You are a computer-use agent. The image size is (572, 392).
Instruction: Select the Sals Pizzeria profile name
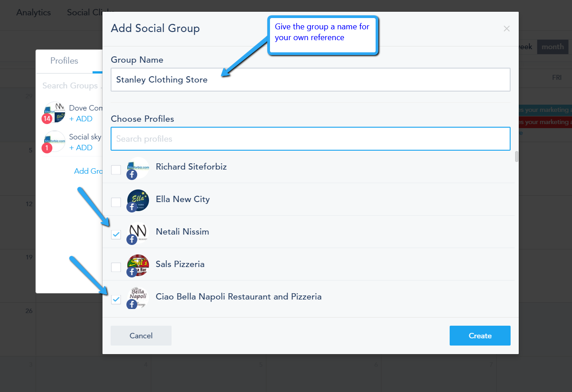coord(180,264)
